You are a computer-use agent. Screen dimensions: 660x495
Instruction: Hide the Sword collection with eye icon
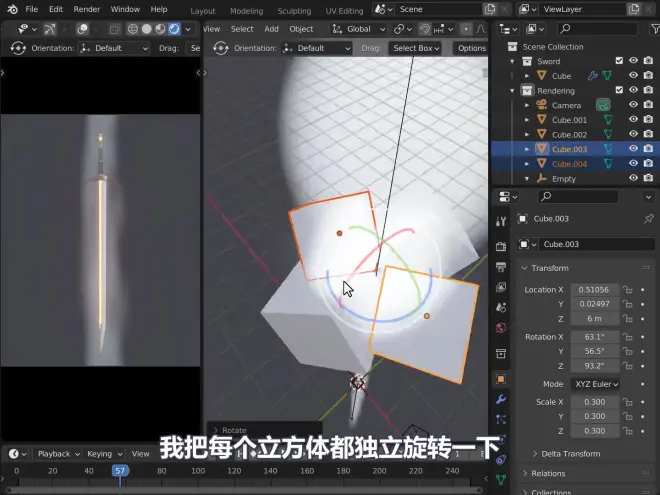click(633, 61)
